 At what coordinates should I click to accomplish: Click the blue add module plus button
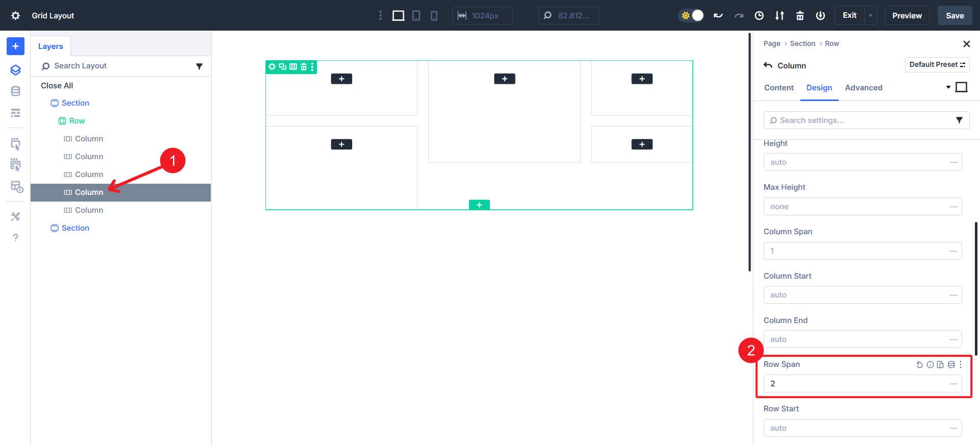[15, 46]
